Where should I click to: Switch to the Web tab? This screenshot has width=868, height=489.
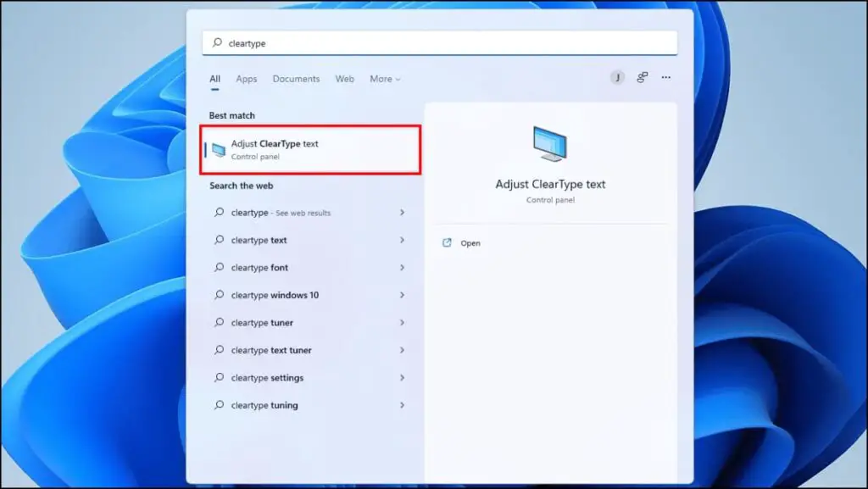pyautogui.click(x=344, y=79)
